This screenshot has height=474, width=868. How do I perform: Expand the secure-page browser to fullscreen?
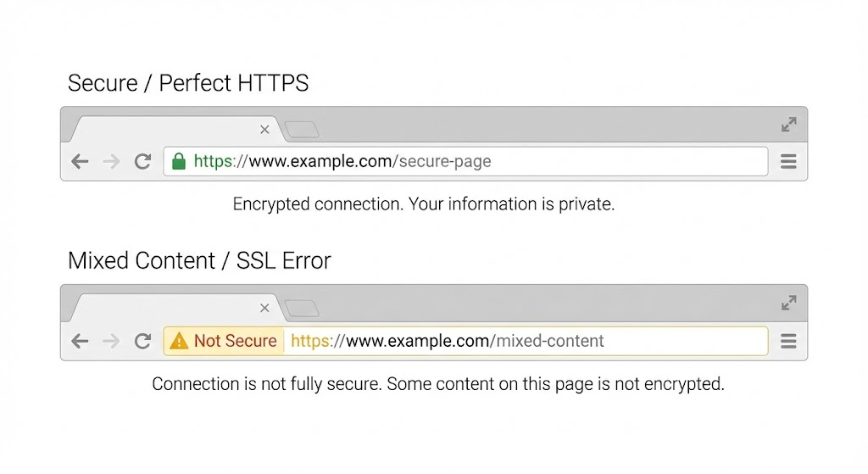(x=788, y=125)
